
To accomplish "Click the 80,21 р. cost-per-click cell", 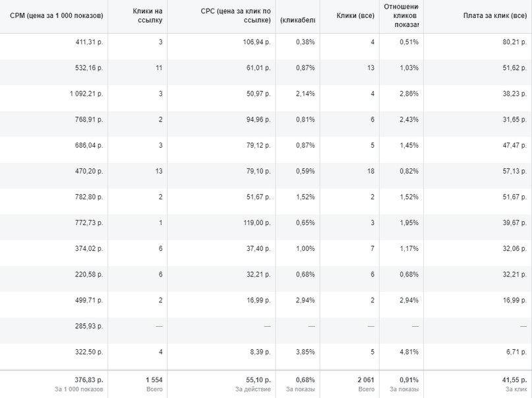I will point(515,42).
